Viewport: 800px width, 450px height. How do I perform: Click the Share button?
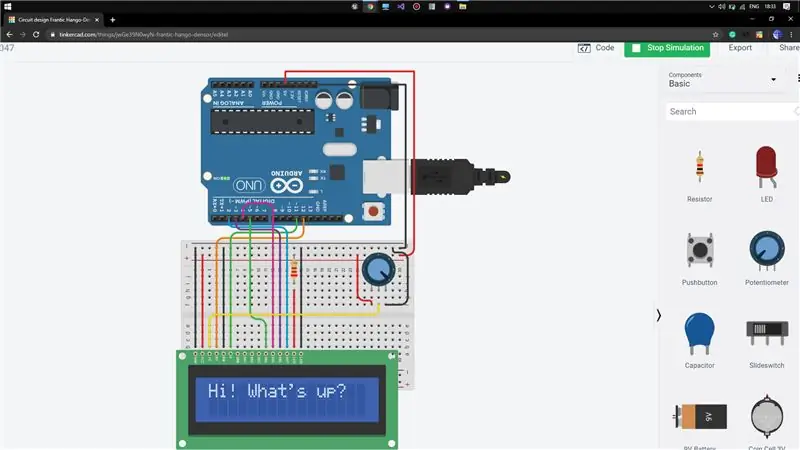coord(789,48)
